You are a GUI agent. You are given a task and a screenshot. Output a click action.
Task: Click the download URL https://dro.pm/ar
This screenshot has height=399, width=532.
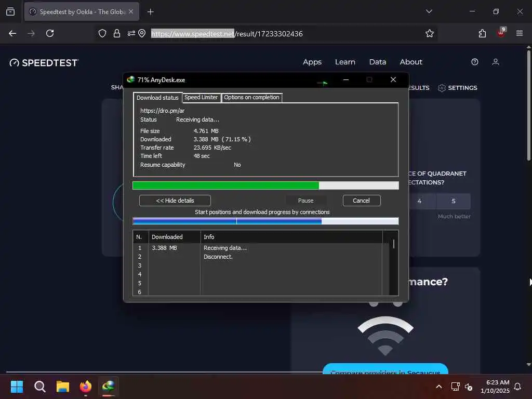point(162,111)
